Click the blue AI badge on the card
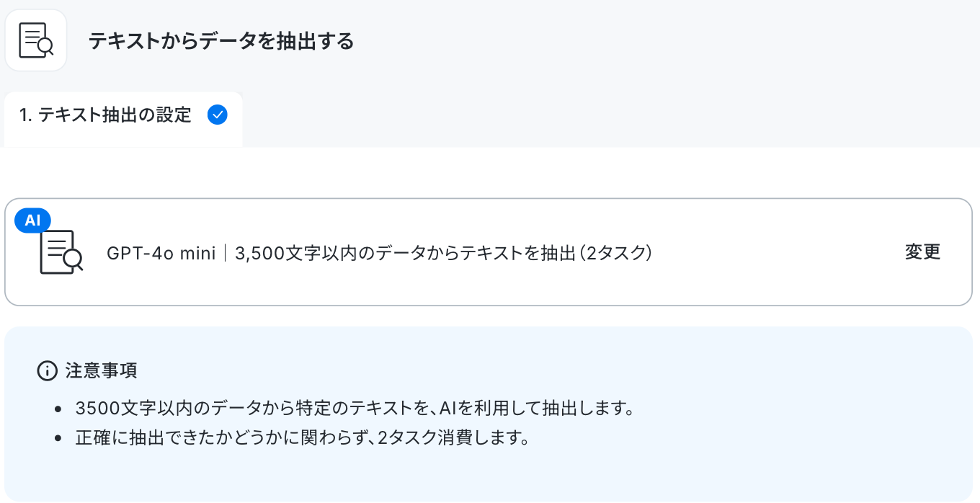 pyautogui.click(x=32, y=221)
